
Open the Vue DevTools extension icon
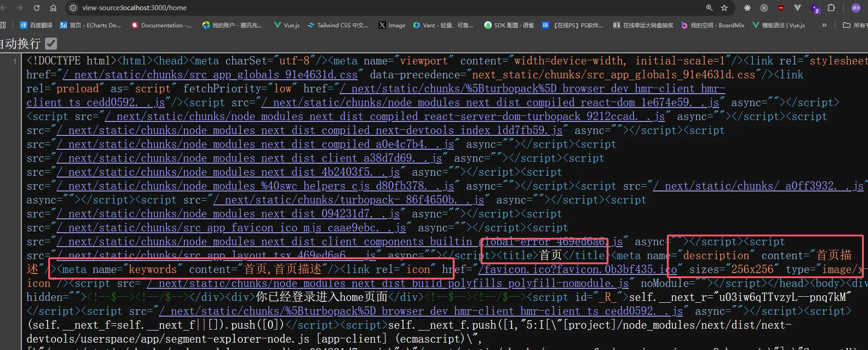click(x=798, y=8)
